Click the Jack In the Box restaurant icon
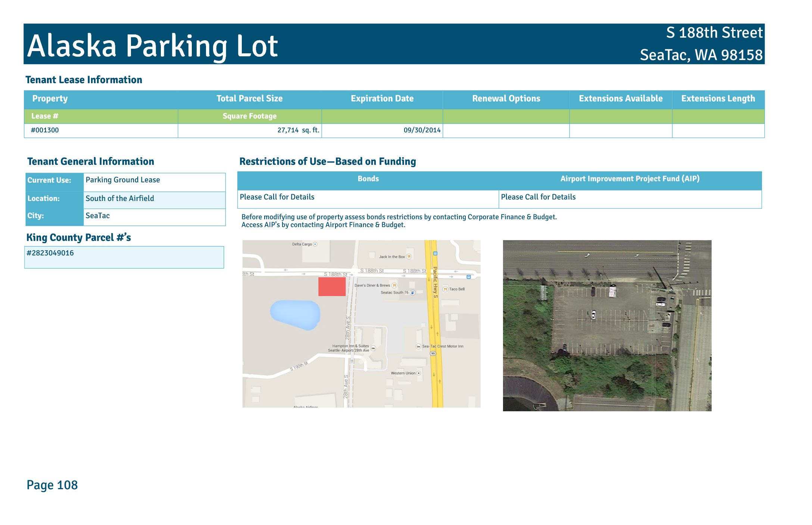Image resolution: width=812 pixels, height=525 pixels. [x=409, y=257]
